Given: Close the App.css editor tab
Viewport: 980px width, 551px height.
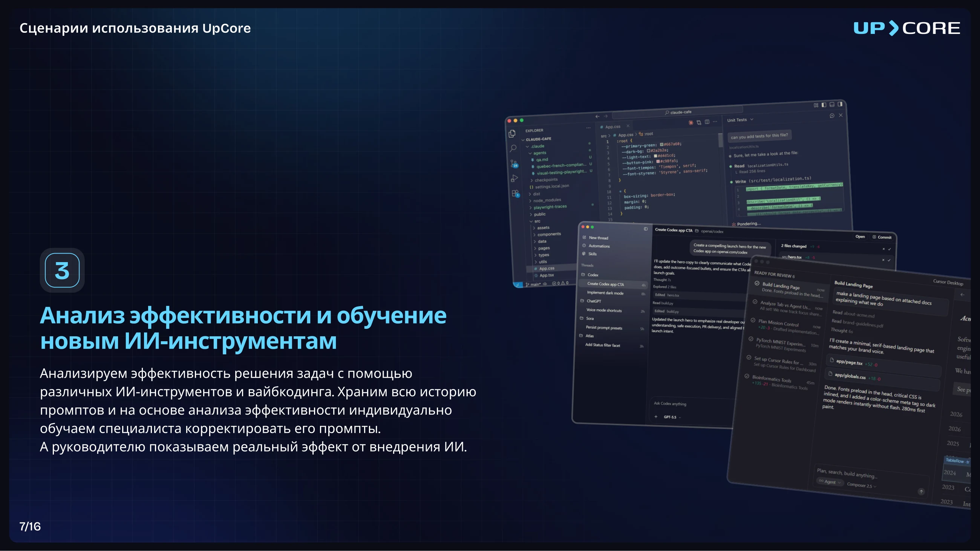Looking at the screenshot, I should click(x=628, y=126).
